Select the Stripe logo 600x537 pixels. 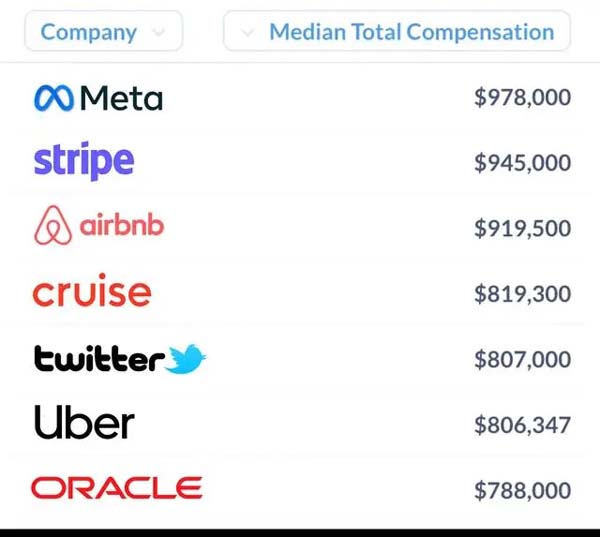84,161
